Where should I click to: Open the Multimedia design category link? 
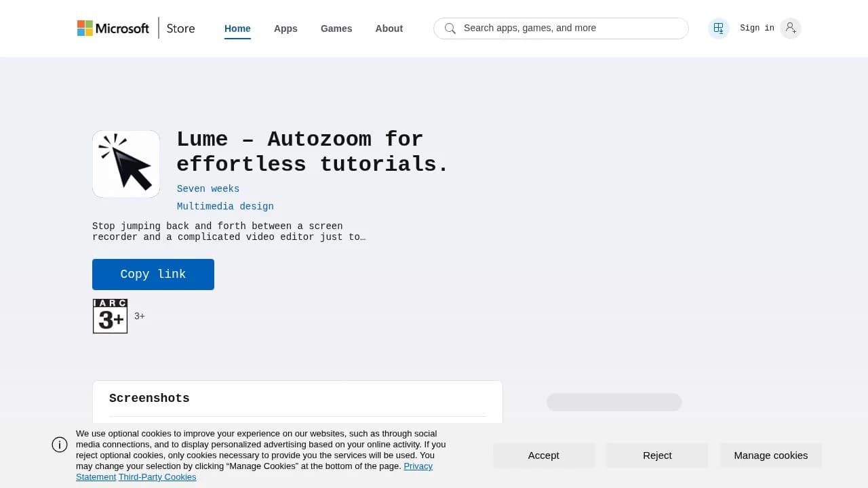(x=225, y=207)
